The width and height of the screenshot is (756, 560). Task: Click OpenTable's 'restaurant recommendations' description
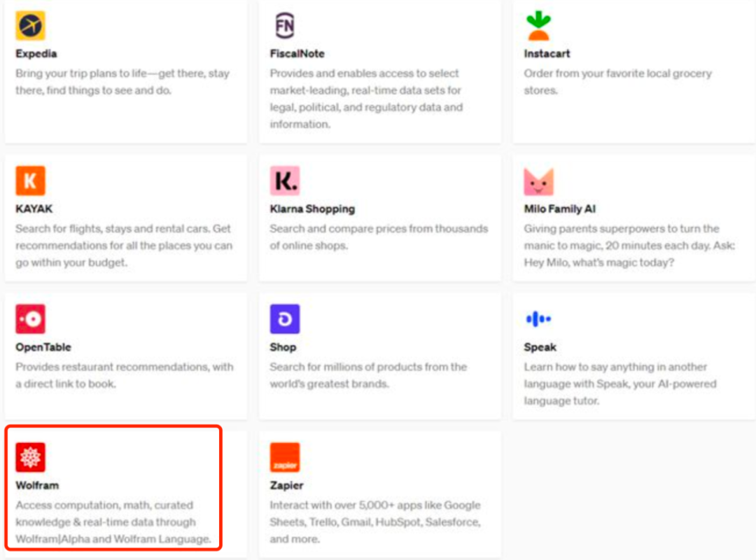[x=125, y=375]
